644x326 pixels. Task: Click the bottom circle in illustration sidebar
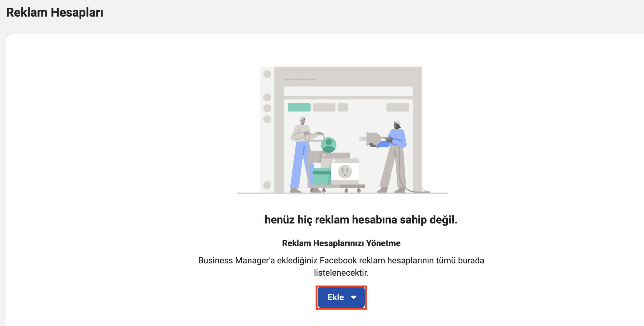pyautogui.click(x=267, y=185)
